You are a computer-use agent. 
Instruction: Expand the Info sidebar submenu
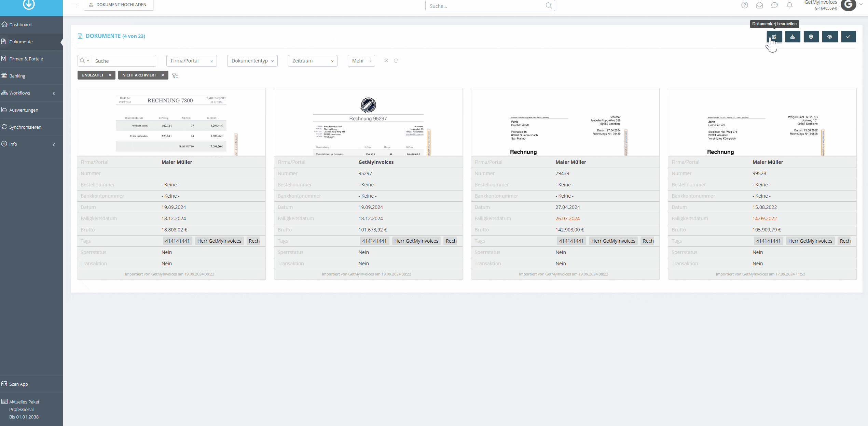pyautogui.click(x=54, y=144)
